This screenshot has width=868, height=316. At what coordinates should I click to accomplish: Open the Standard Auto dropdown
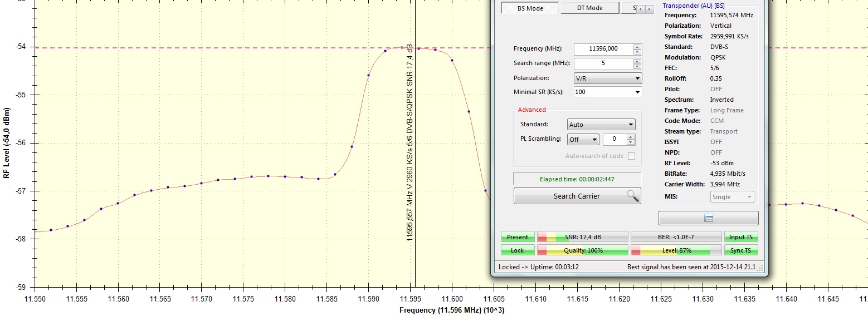point(601,125)
